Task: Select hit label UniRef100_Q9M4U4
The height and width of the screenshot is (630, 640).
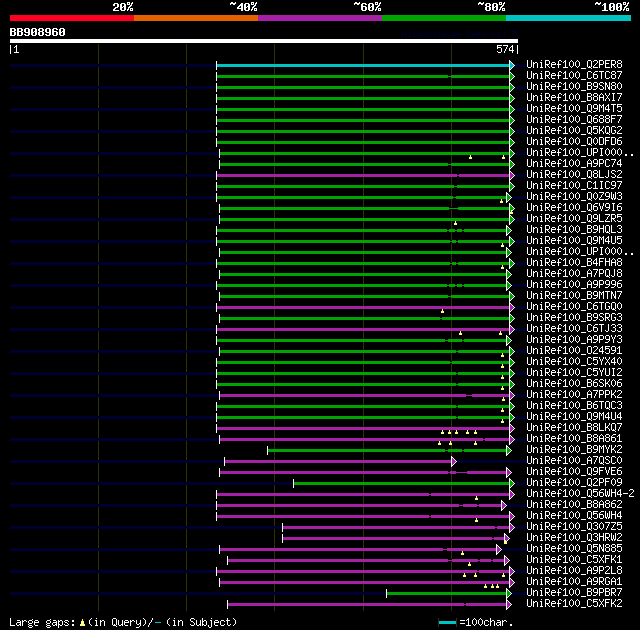Action: click(574, 417)
